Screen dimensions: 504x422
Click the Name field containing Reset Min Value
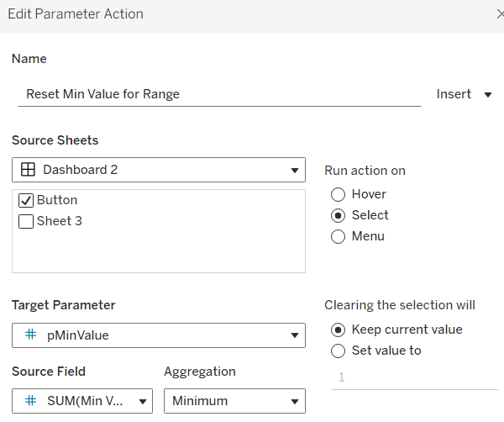(x=217, y=94)
